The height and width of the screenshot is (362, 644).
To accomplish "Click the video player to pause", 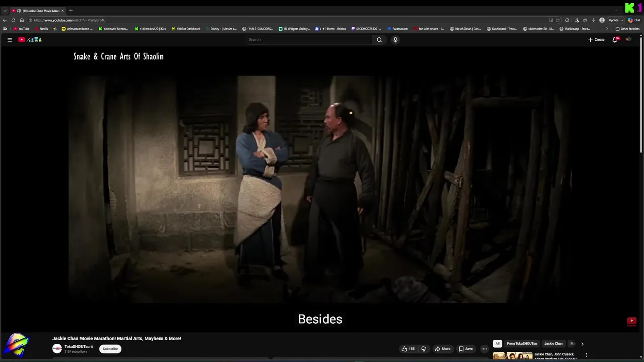I will (x=320, y=189).
